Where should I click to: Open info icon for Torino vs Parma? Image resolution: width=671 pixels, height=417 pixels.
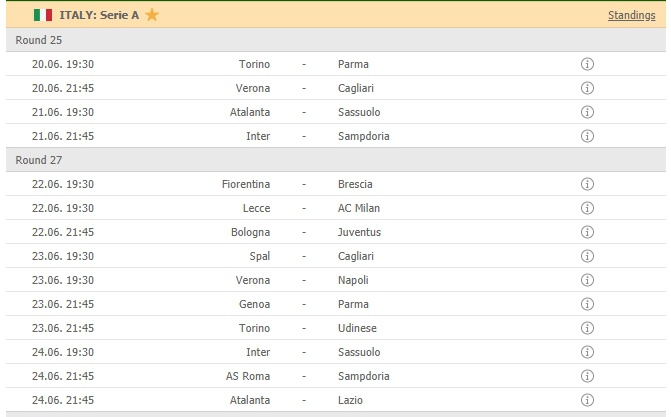(x=587, y=64)
